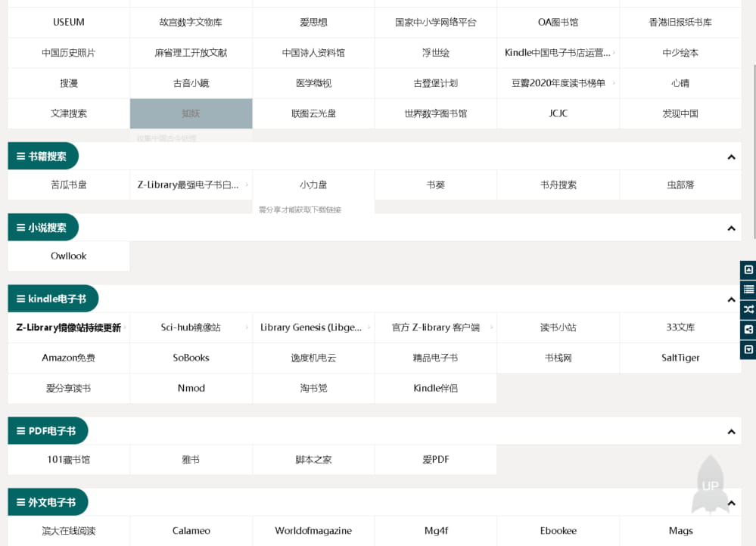The width and height of the screenshot is (756, 546).
Task: Open the 世界数字图书馆 link
Action: click(x=435, y=113)
